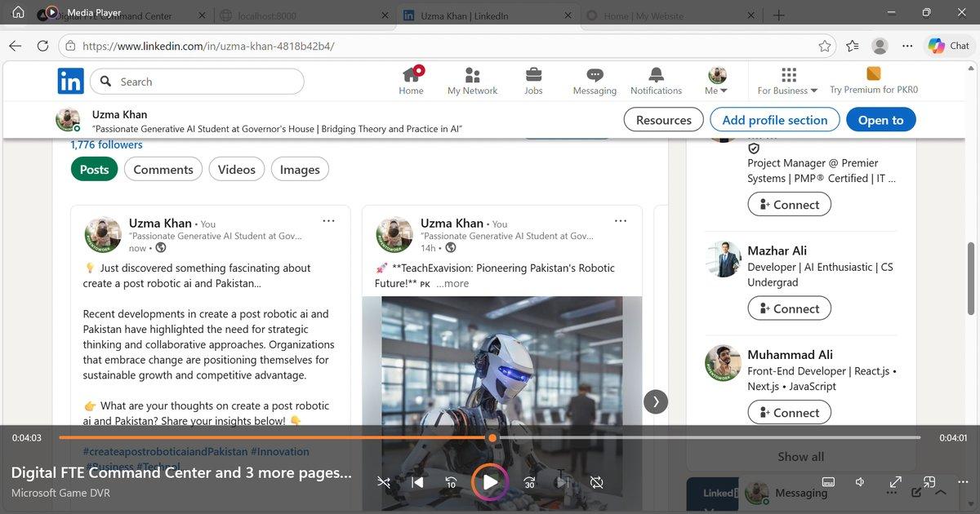The height and width of the screenshot is (514, 980).
Task: Open a new browser tab plus button
Action: coord(779,15)
